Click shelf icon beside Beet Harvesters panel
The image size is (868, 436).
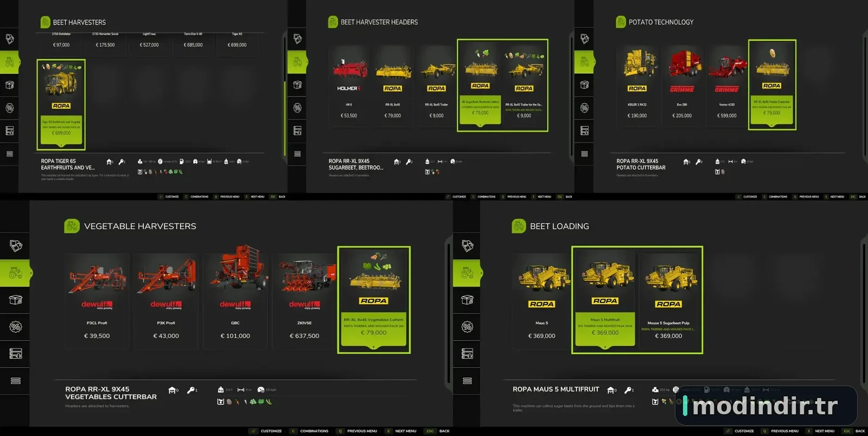point(10,131)
